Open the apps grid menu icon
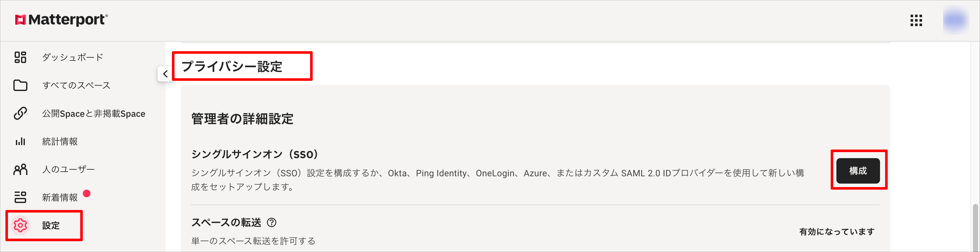Image resolution: width=980 pixels, height=252 pixels. coord(916,21)
